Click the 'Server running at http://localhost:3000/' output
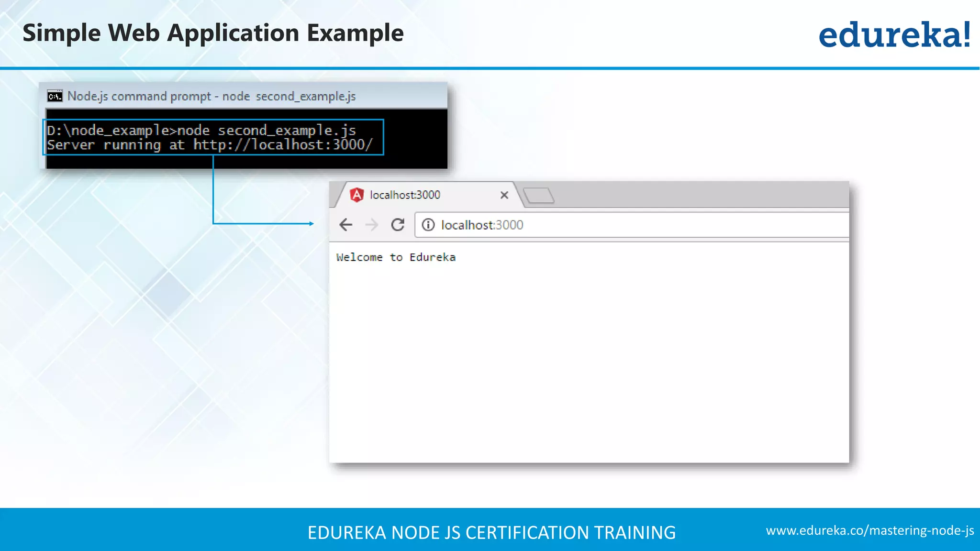Screen dimensions: 980x551 pyautogui.click(x=210, y=145)
